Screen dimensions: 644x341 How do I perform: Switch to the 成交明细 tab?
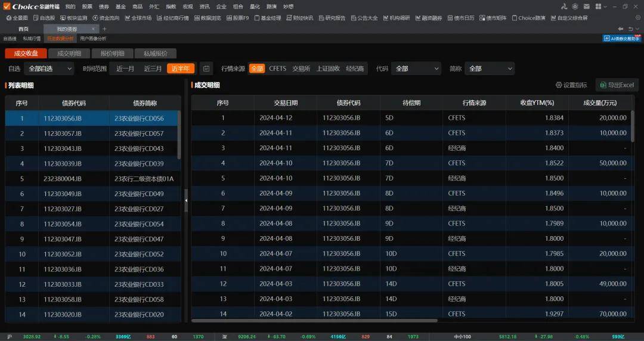(69, 54)
